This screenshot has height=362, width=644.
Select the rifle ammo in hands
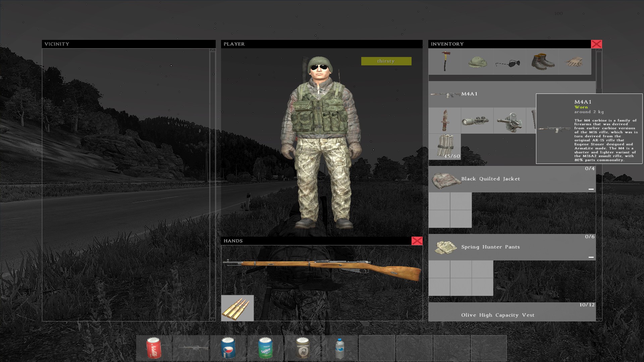237,308
